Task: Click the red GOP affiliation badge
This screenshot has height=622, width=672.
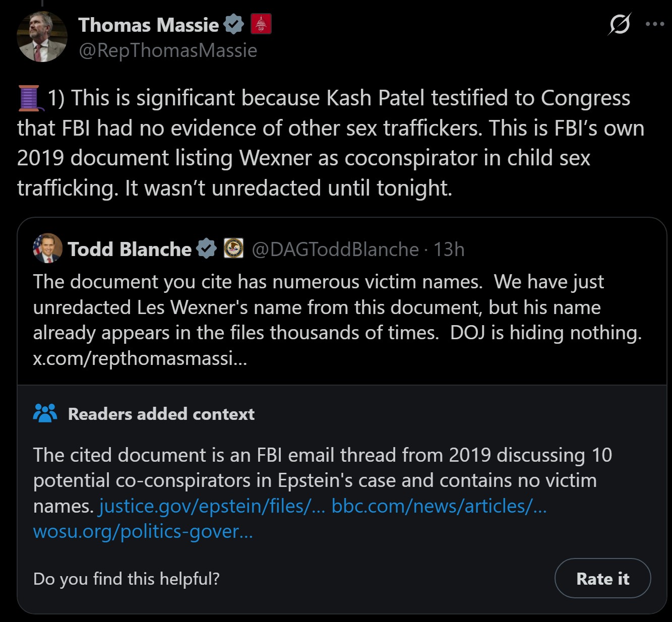Action: (261, 24)
